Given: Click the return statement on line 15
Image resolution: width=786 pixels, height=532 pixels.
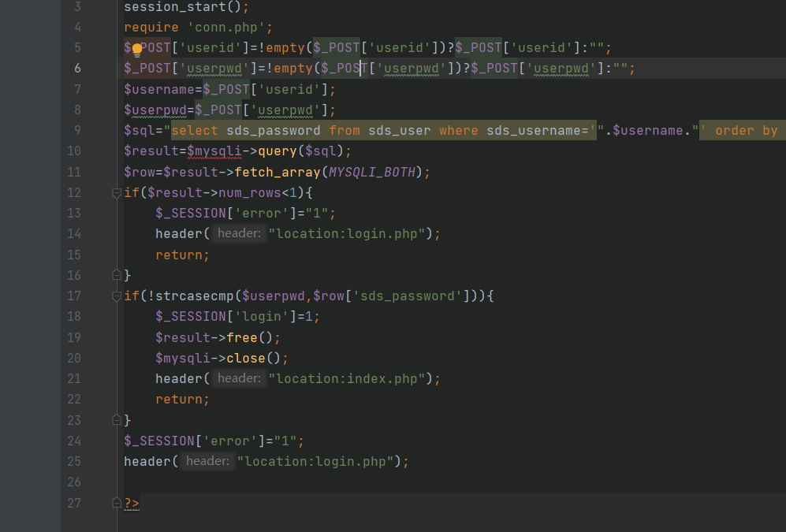Looking at the screenshot, I should click(x=178, y=255).
